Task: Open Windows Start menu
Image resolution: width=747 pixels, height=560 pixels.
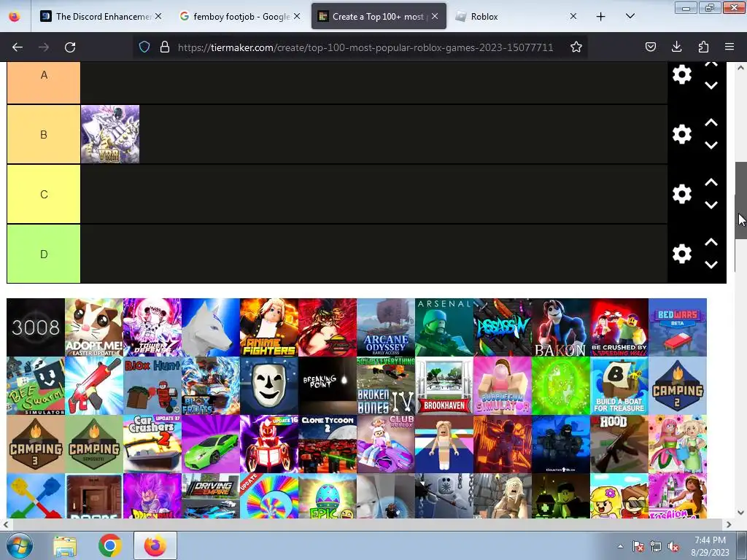Action: [x=19, y=545]
